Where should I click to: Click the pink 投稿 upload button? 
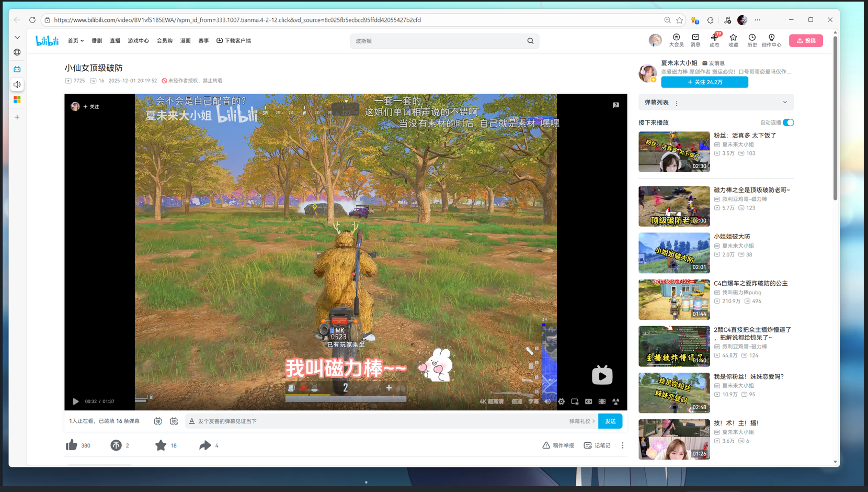[806, 41]
